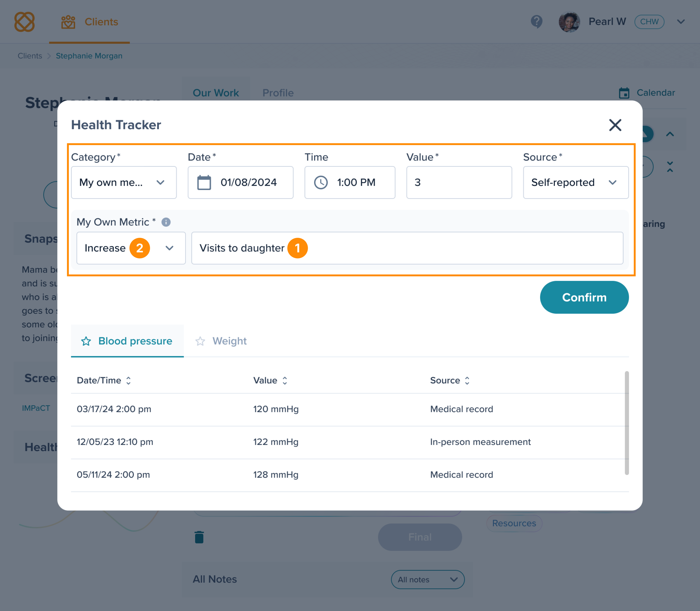Edit the Visits to daughter metric name

coord(407,248)
